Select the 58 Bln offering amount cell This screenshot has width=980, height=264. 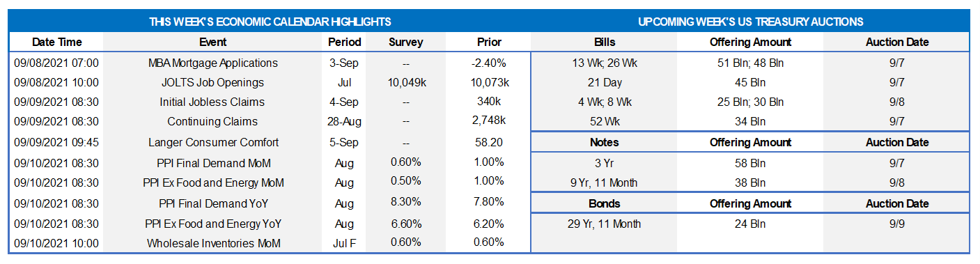coord(750,163)
